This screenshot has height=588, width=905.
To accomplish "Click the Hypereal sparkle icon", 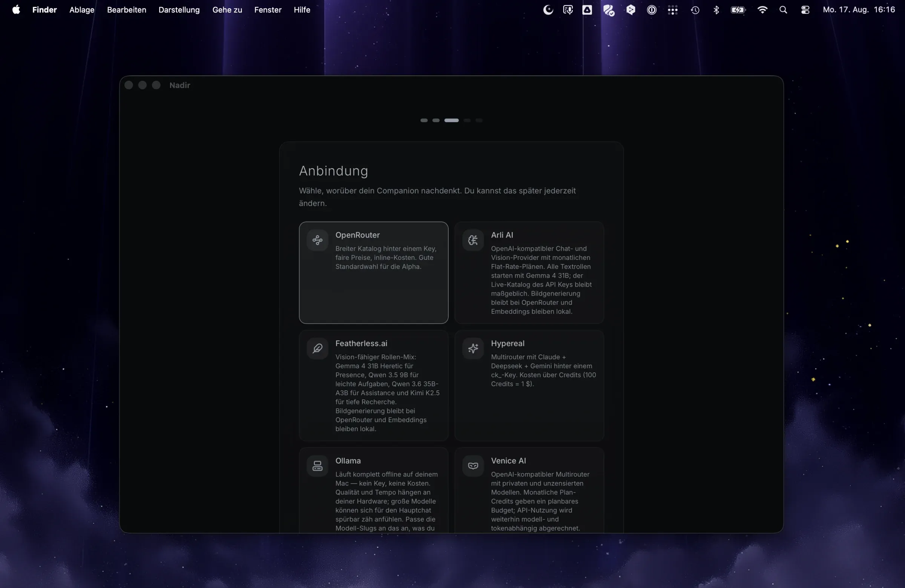I will [473, 349].
